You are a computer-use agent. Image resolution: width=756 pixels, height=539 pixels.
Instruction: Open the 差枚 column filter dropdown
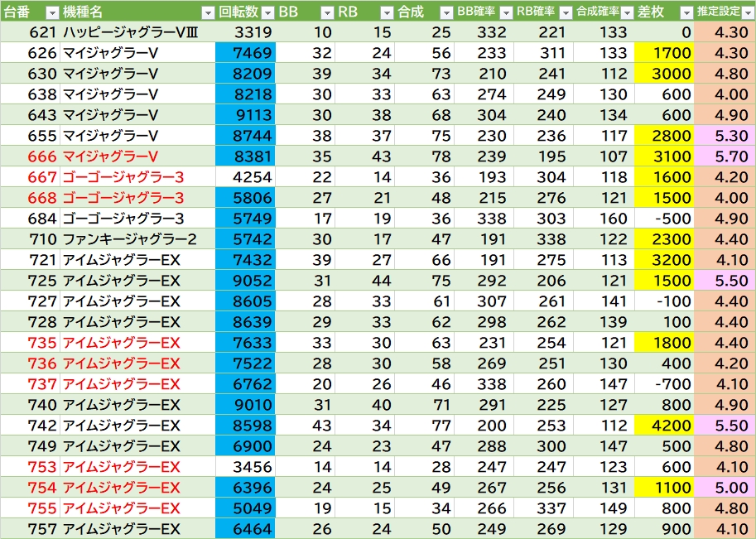[x=686, y=12]
